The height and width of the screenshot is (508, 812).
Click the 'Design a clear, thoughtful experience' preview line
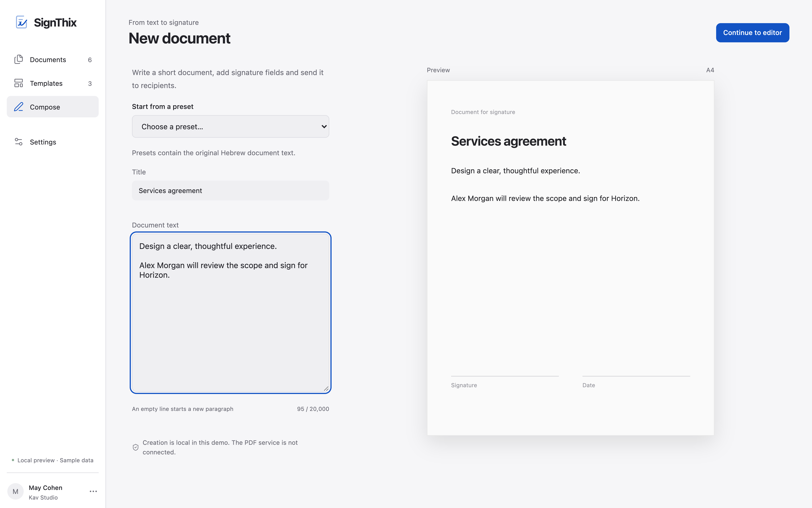(515, 171)
